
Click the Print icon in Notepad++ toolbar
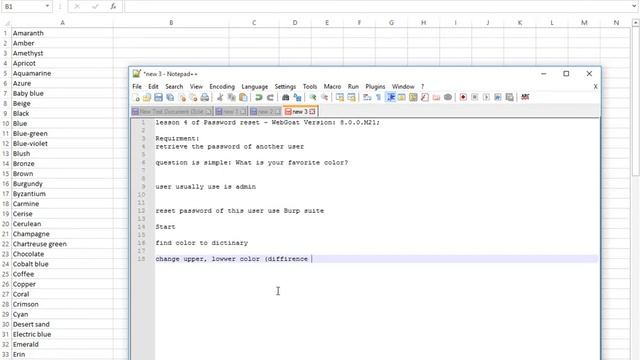[205, 97]
